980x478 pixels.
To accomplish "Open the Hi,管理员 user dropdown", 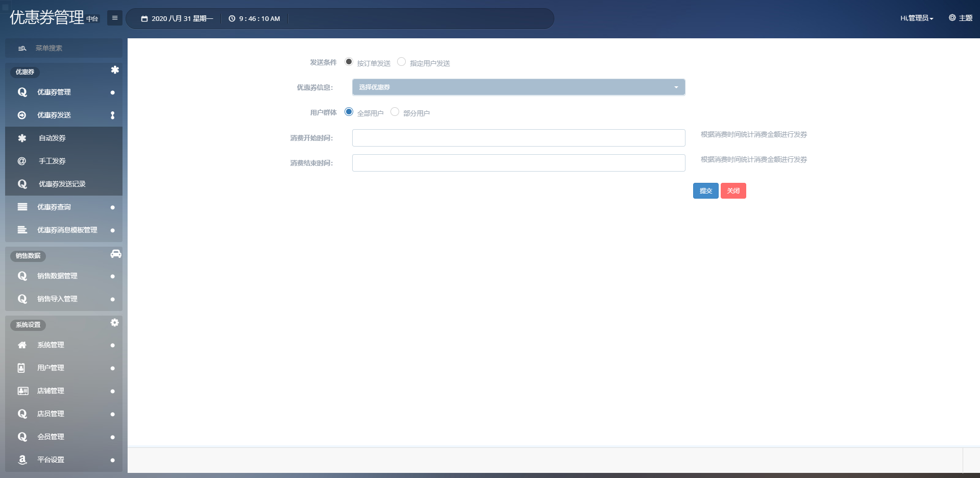I will click(x=916, y=18).
